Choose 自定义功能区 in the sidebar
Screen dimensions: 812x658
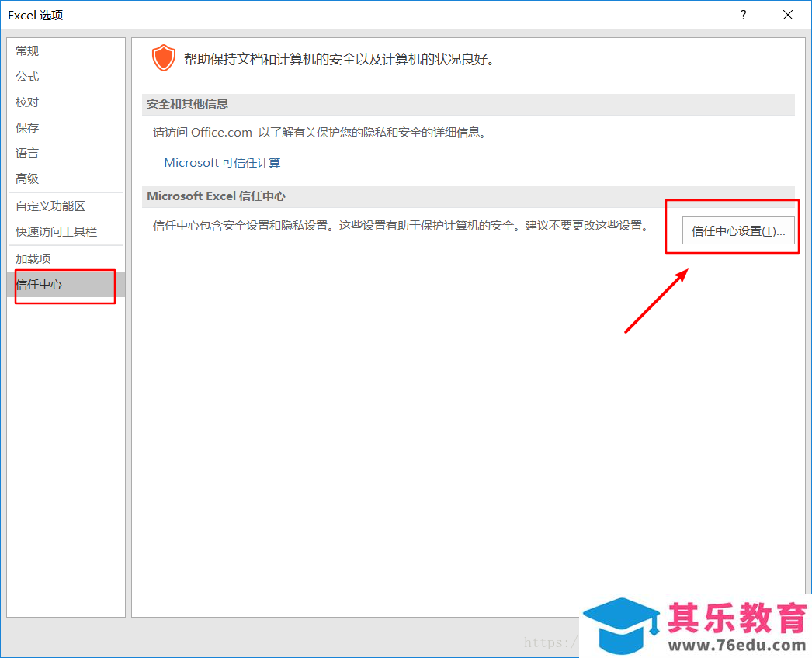point(66,206)
